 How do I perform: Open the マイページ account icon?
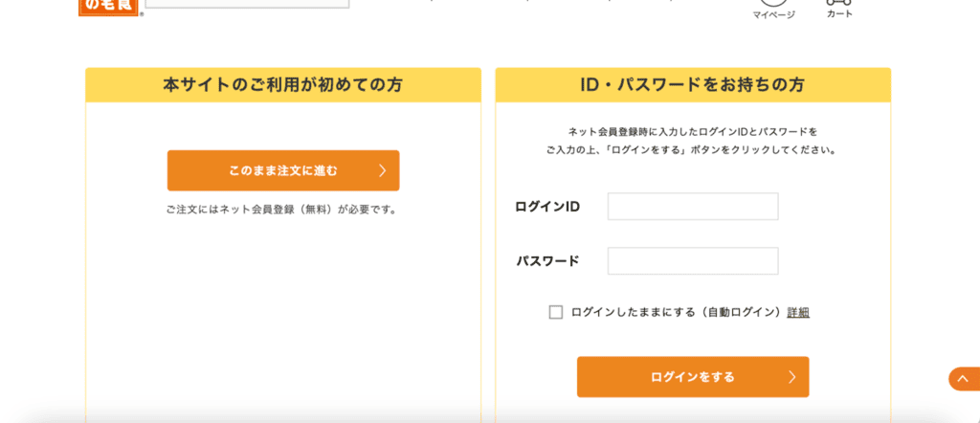tap(773, 3)
